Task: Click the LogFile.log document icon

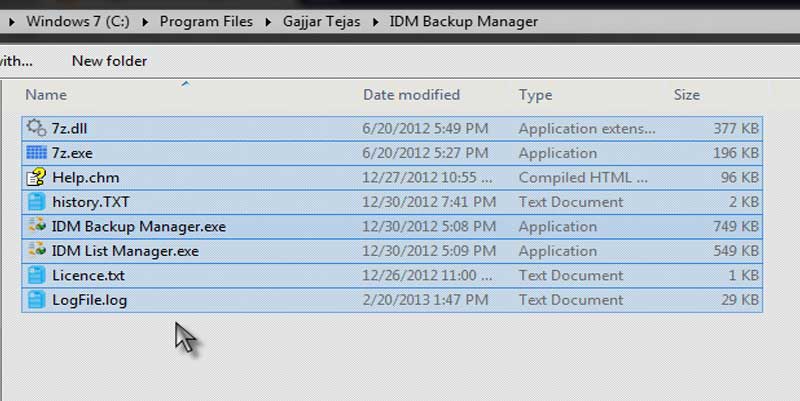Action: pos(36,299)
